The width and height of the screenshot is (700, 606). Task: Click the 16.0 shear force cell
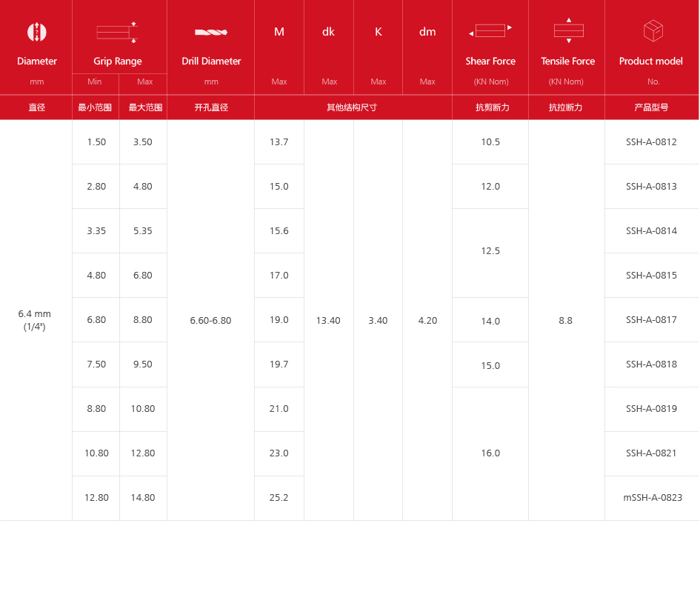pos(490,453)
